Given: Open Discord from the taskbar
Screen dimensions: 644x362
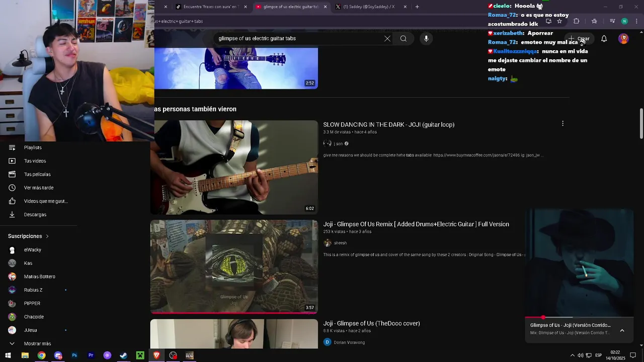Looking at the screenshot, I should click(x=58, y=355).
